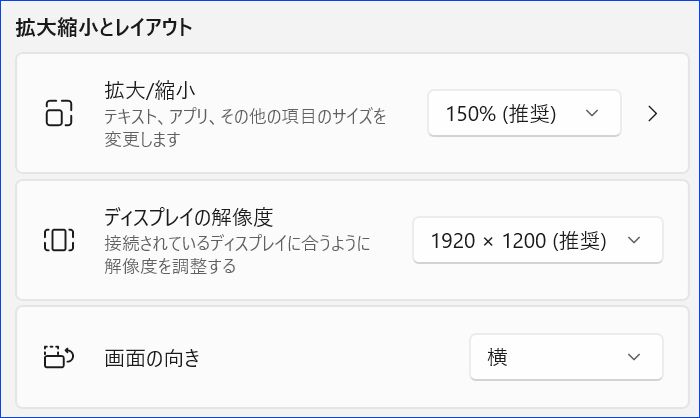Click the down chevron in the resolution box

pos(634,240)
